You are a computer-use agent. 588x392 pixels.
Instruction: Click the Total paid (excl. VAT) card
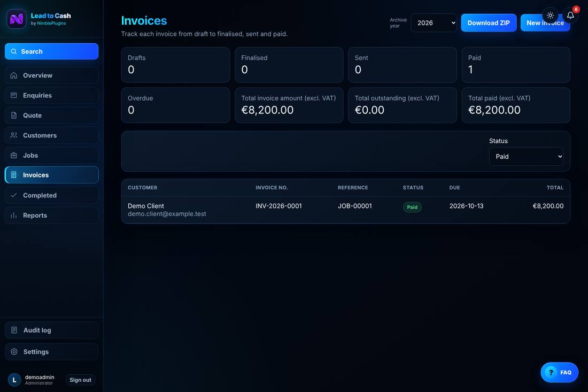point(516,105)
